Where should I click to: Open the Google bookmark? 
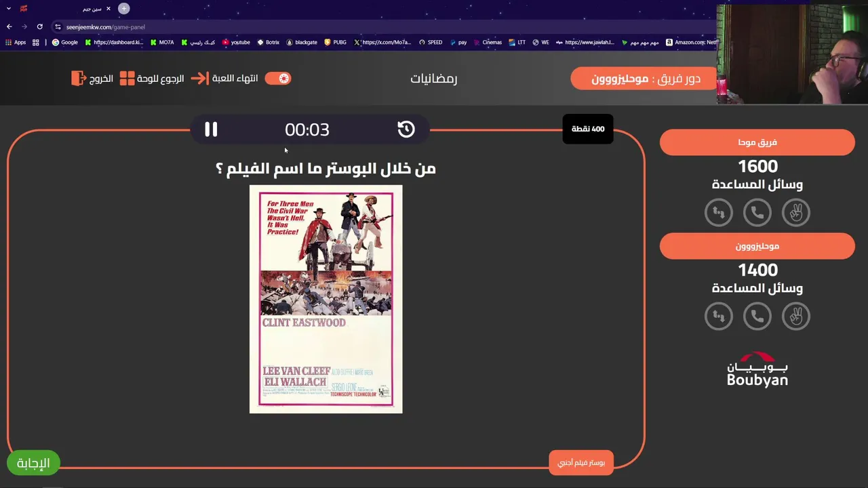click(65, 42)
